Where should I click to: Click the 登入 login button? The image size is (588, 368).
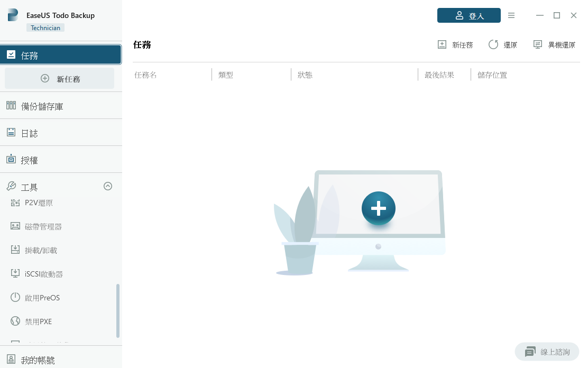pos(468,15)
